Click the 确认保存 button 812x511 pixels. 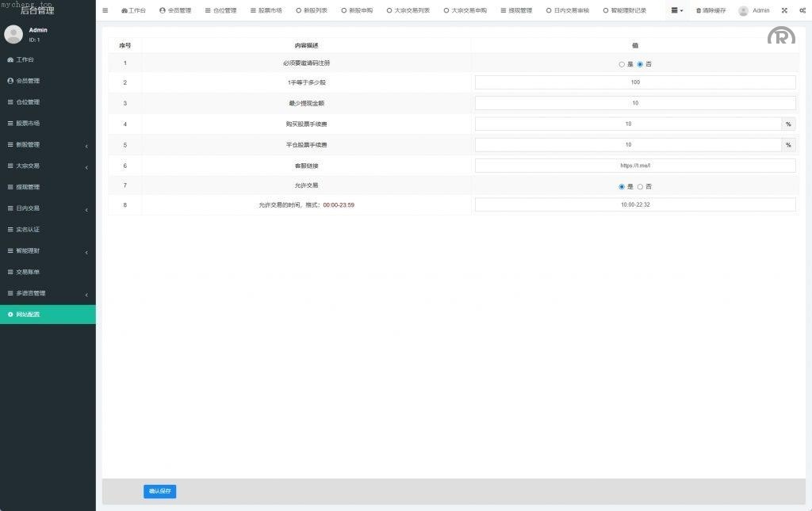[159, 491]
